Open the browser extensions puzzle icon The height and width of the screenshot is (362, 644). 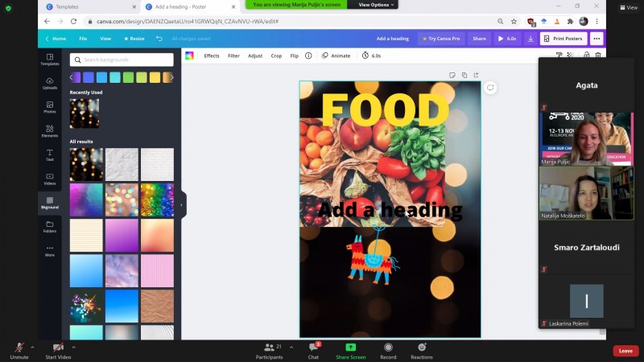pyautogui.click(x=570, y=22)
